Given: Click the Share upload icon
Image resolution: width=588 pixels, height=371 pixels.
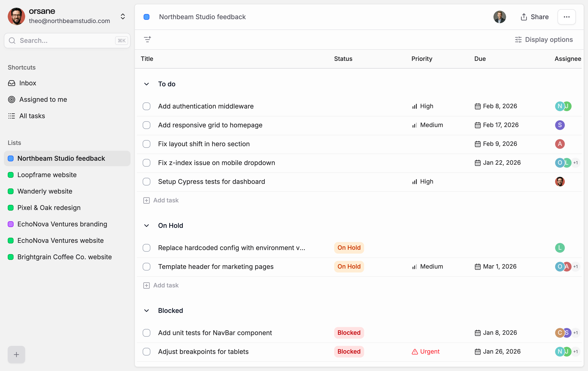Looking at the screenshot, I should [524, 17].
